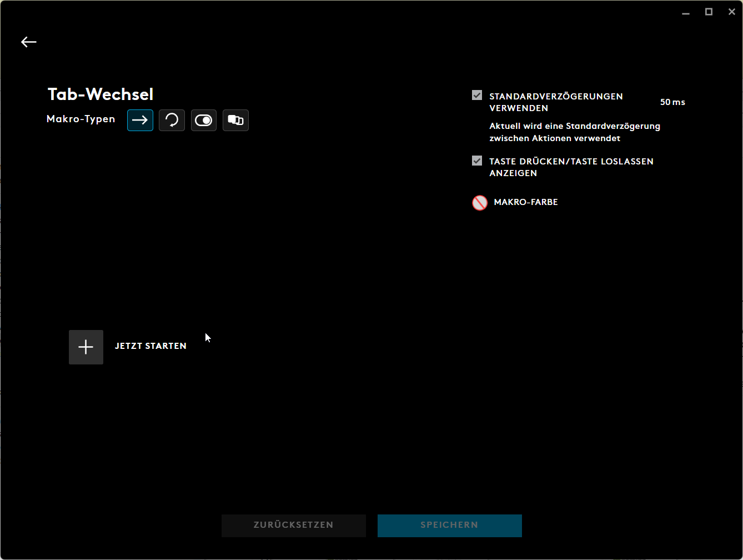Viewport: 743px width, 560px height.
Task: Uncheck the Standardverzögerungen verwenden checkbox
Action: (x=477, y=95)
